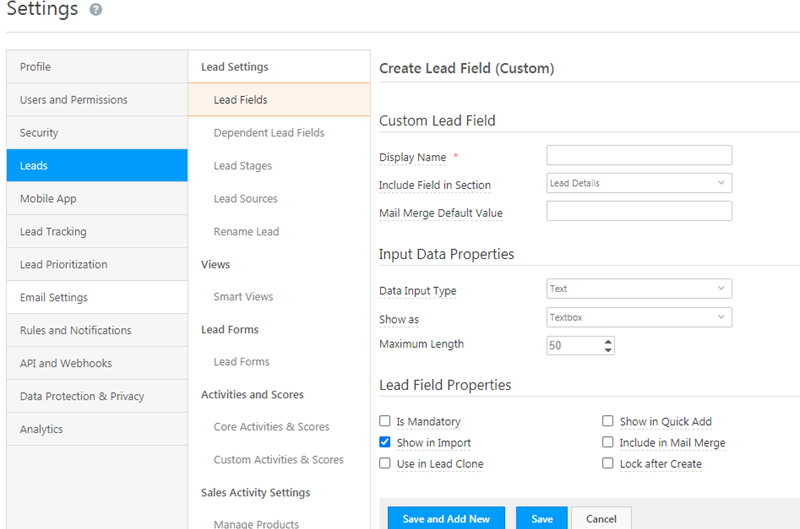Screen dimensions: 800x529
Task: Click the Save and Add New button
Action: pyautogui.click(x=446, y=518)
